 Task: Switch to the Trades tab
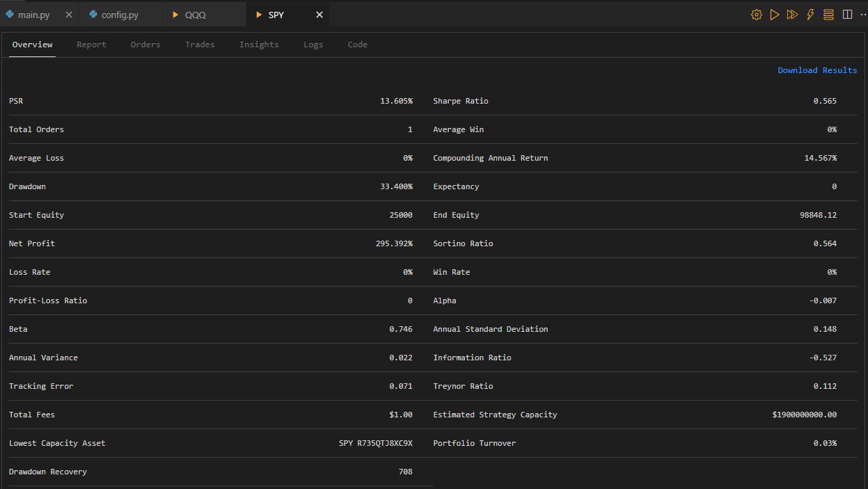coord(200,45)
